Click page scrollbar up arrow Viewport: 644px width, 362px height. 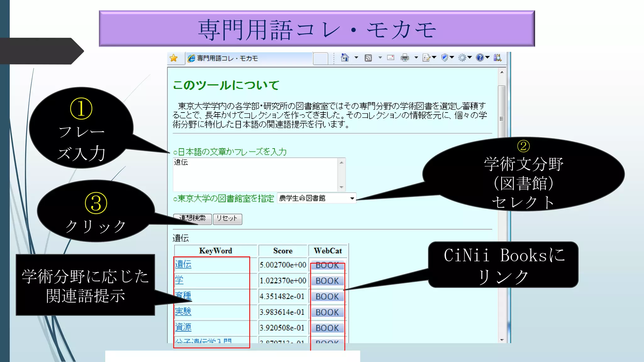click(502, 72)
